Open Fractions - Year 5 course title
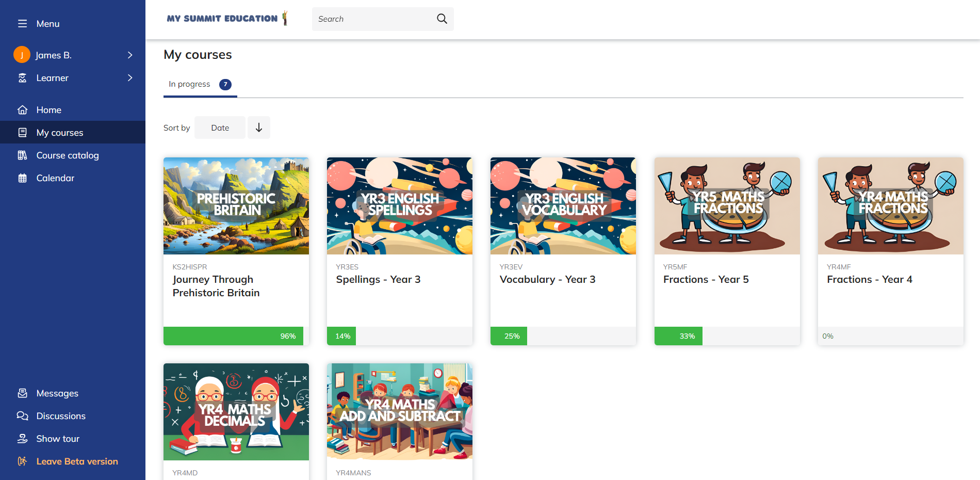The height and width of the screenshot is (480, 980). coord(706,279)
